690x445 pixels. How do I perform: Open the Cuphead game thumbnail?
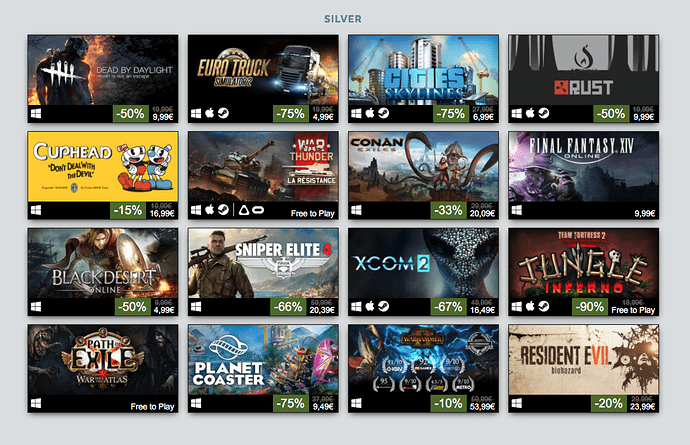click(x=103, y=167)
